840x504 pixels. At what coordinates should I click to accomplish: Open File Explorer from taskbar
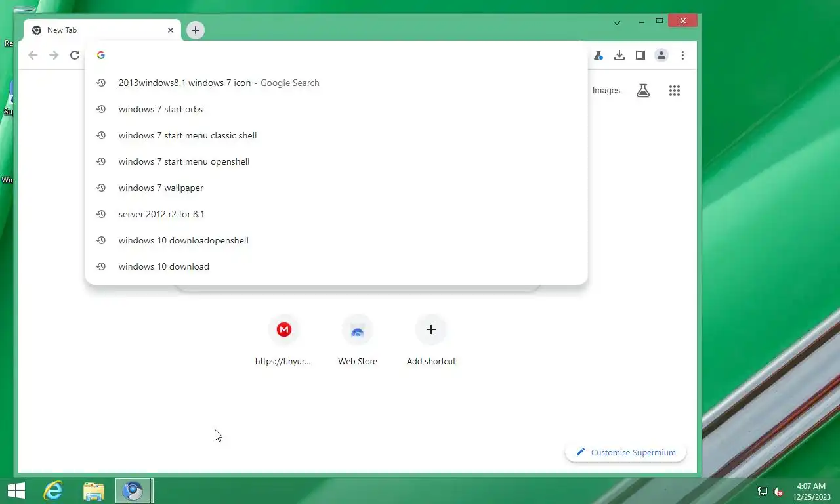tap(94, 491)
